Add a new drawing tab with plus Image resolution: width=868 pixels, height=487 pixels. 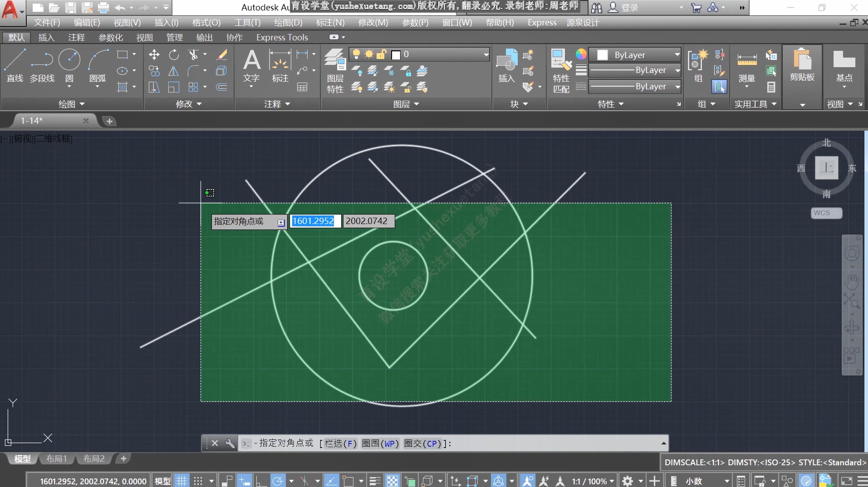[110, 121]
